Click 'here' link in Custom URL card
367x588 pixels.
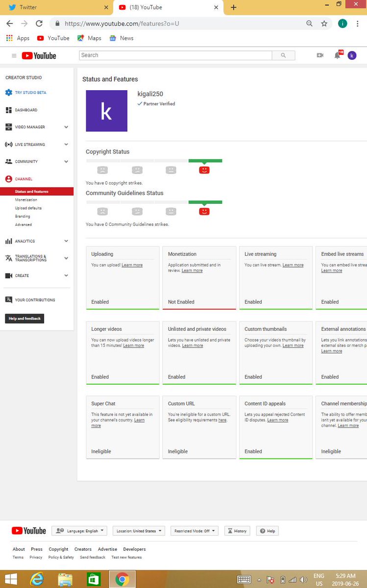pyautogui.click(x=222, y=420)
